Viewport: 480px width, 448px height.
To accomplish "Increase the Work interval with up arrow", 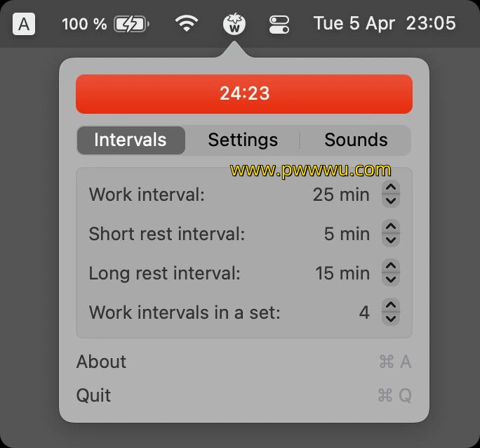I will coord(391,187).
